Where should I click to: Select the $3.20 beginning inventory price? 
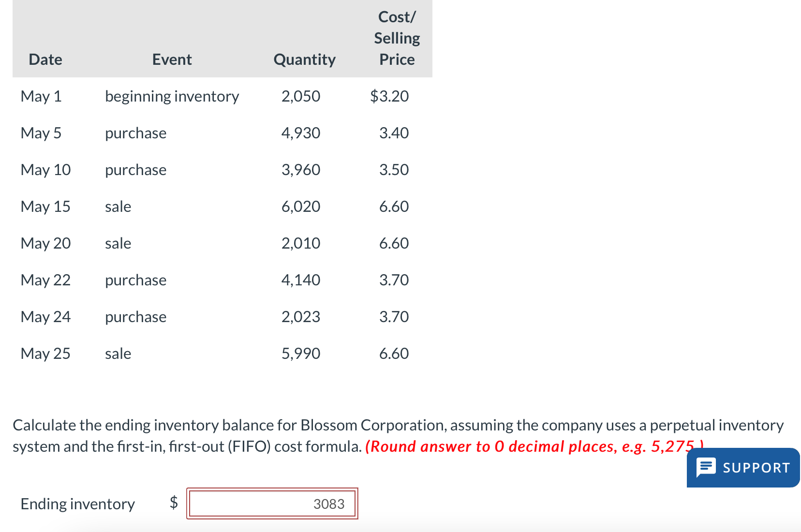[389, 96]
